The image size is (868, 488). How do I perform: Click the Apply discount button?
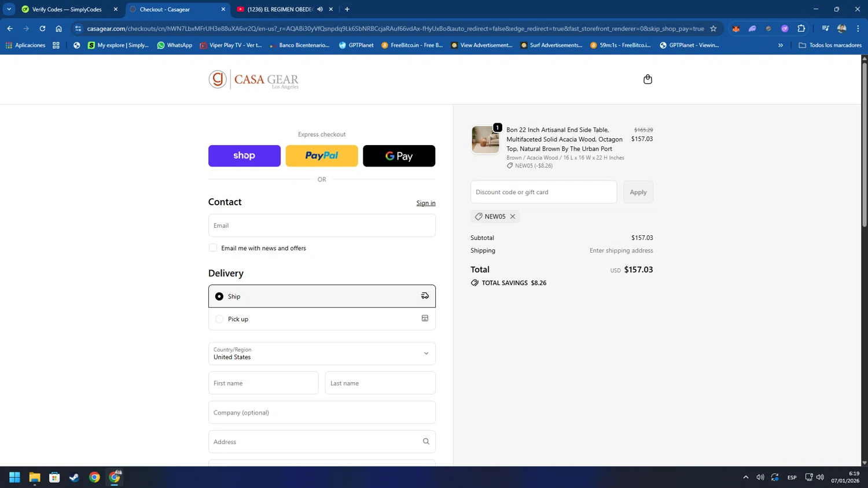click(638, 192)
